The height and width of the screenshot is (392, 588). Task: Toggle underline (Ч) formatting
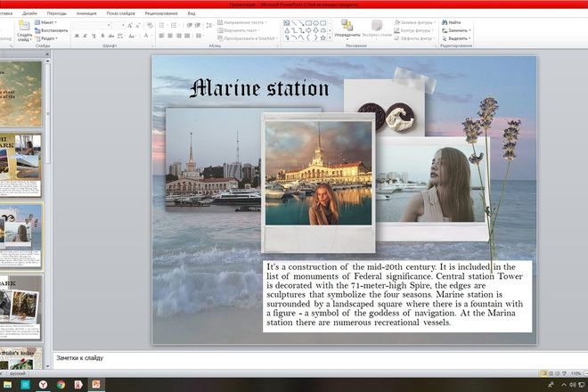(94, 36)
